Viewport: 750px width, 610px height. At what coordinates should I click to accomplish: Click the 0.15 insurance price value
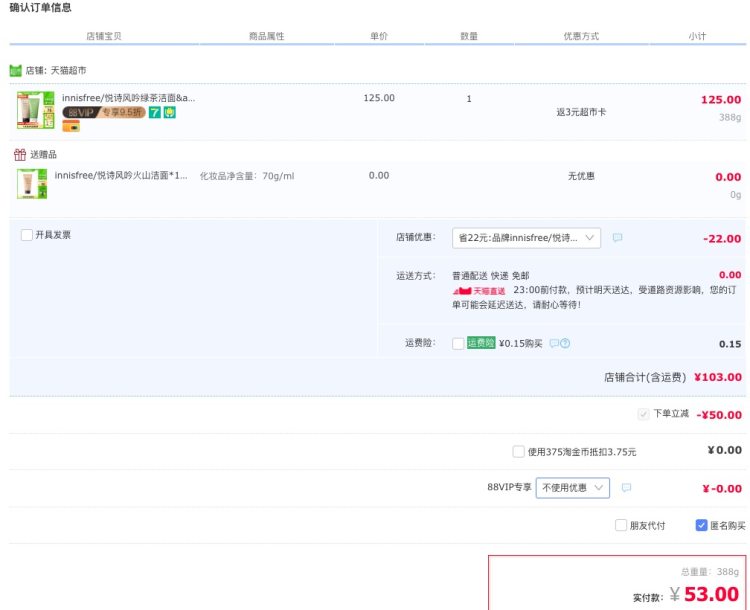tap(730, 344)
